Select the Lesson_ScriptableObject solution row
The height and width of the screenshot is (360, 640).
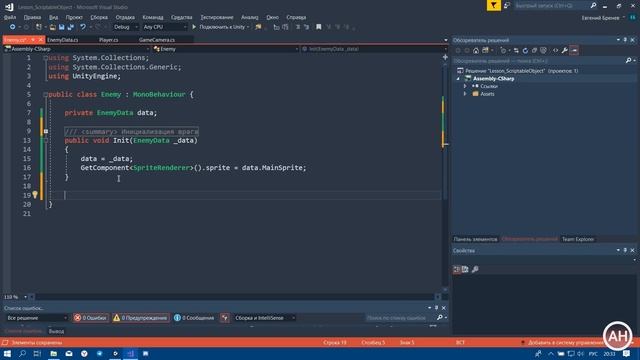[x=545, y=71]
